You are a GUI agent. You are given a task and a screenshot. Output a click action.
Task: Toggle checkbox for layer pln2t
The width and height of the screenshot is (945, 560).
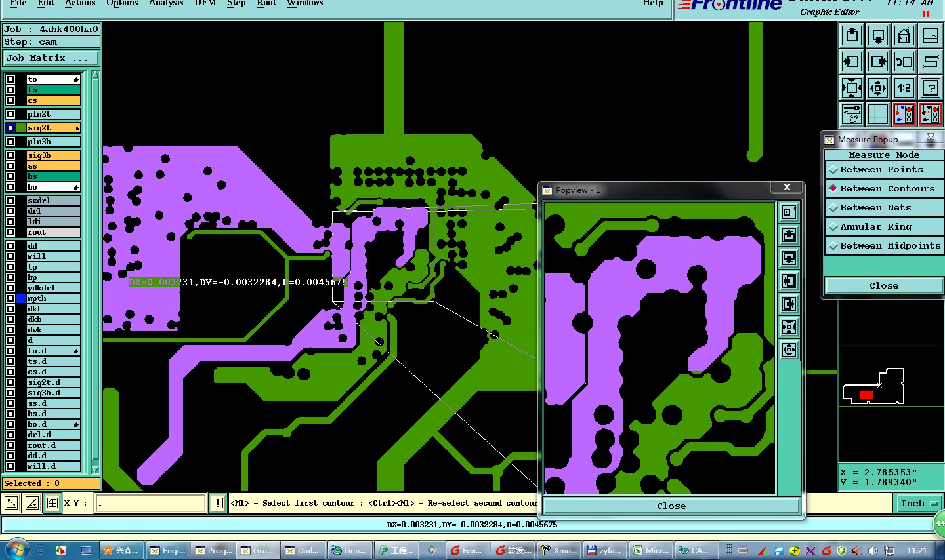pyautogui.click(x=10, y=114)
